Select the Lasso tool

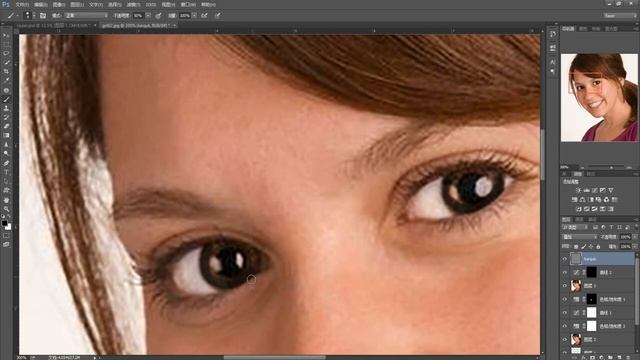point(6,53)
